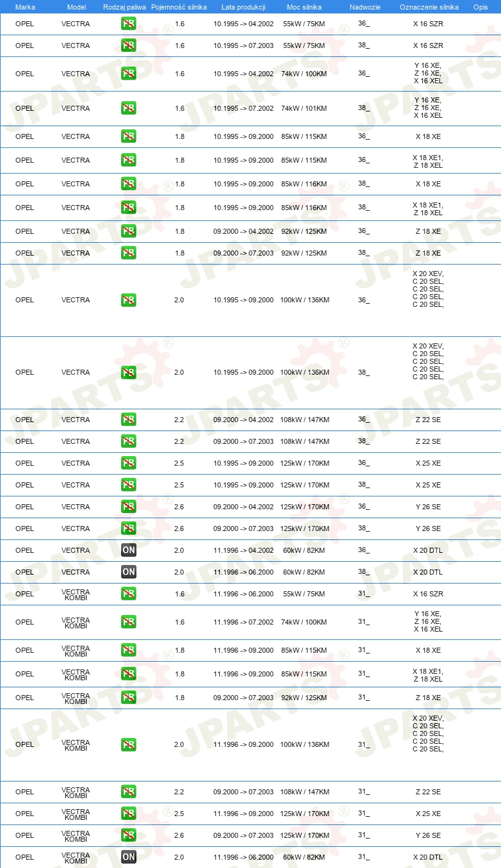Click 31_ body code in Kombi 2.5 row

pyautogui.click(x=364, y=813)
